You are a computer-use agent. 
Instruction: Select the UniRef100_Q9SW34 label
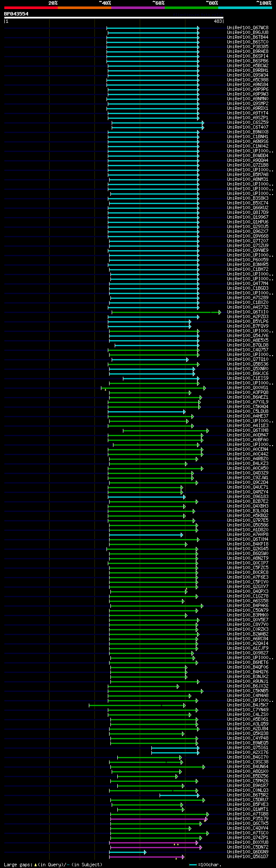point(248,75)
